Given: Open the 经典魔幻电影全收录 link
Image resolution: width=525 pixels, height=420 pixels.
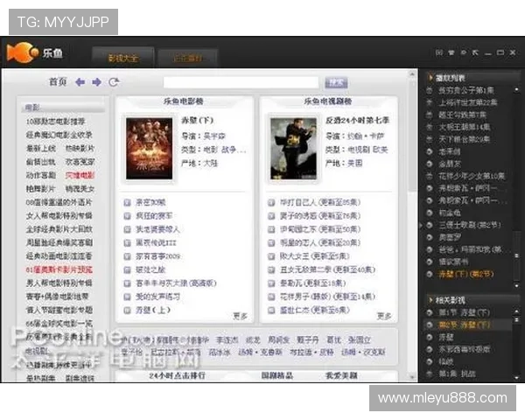Looking at the screenshot, I should coord(59,135).
